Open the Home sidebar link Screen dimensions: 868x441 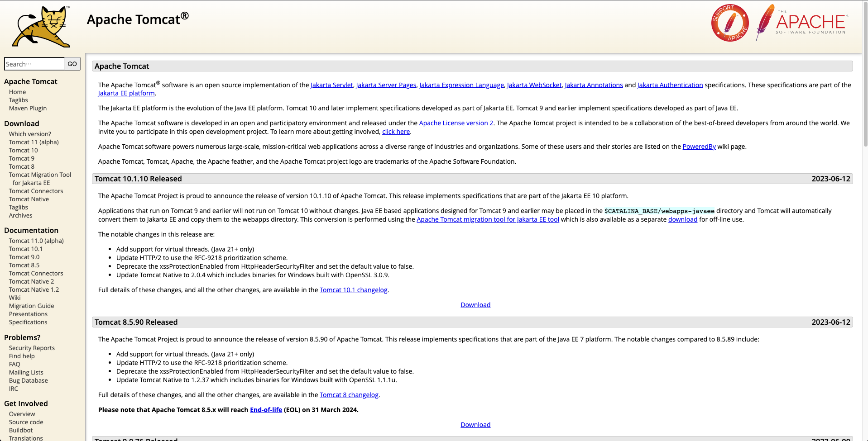[18, 92]
